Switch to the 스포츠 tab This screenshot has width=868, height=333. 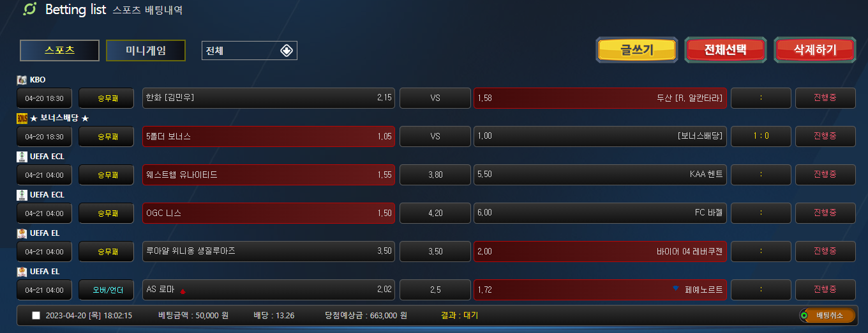click(x=60, y=50)
